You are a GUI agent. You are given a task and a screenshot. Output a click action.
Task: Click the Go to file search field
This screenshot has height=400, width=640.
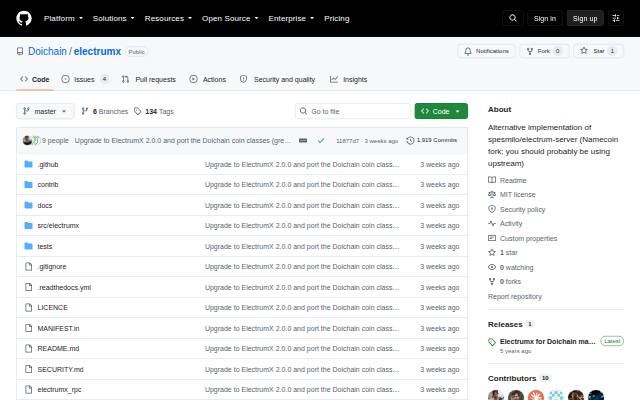353,111
